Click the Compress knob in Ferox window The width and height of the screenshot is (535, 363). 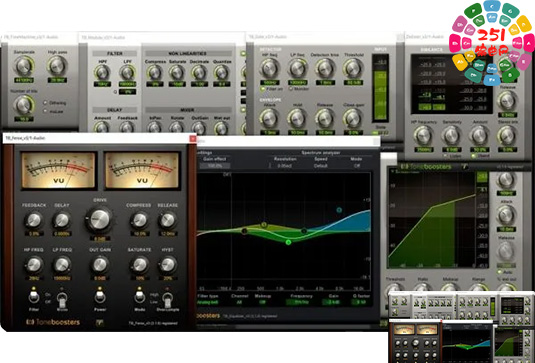click(139, 220)
